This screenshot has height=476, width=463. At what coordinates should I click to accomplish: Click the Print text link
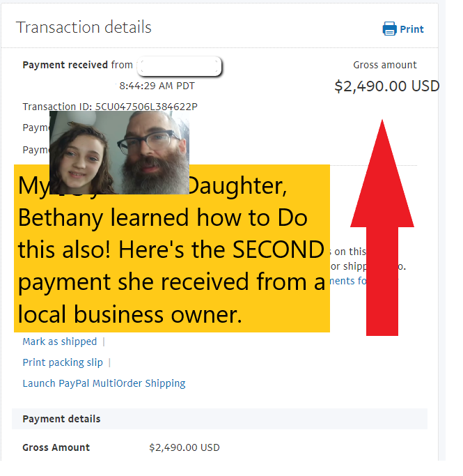(411, 29)
